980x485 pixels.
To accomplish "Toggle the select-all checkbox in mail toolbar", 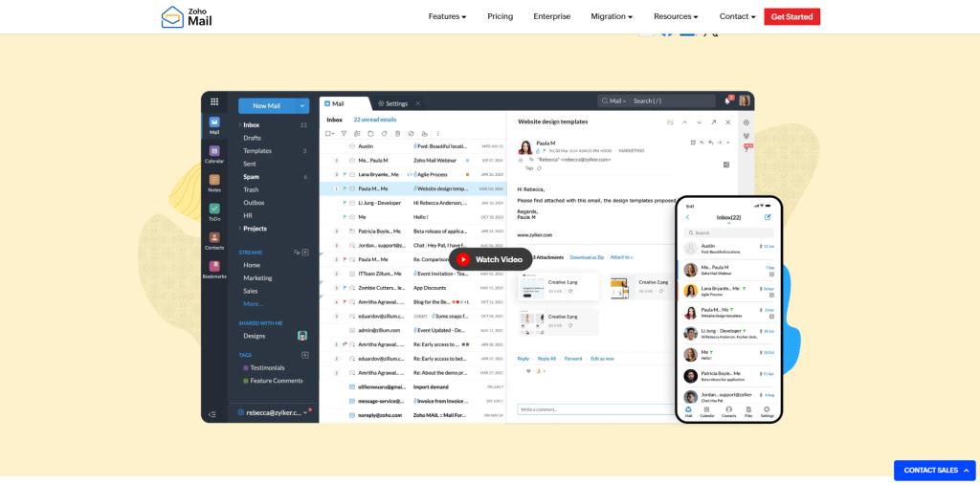I will point(327,133).
